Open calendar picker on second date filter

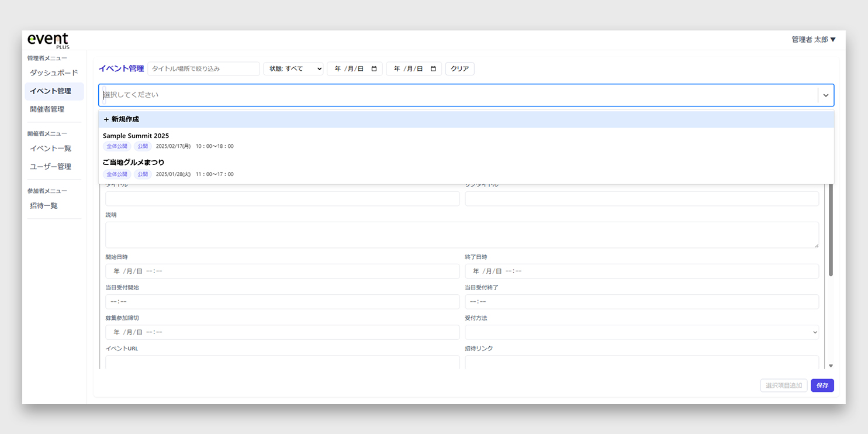pos(433,69)
